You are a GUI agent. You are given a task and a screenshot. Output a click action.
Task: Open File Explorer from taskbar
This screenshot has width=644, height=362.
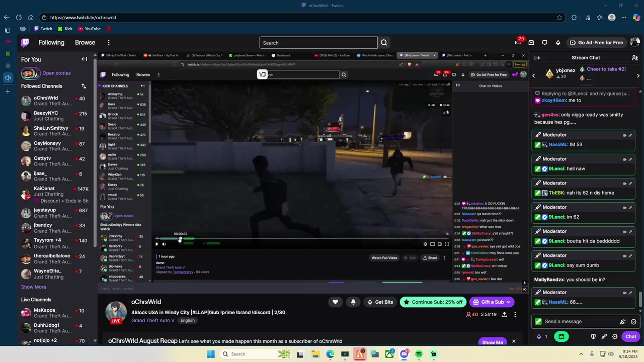(x=315, y=354)
